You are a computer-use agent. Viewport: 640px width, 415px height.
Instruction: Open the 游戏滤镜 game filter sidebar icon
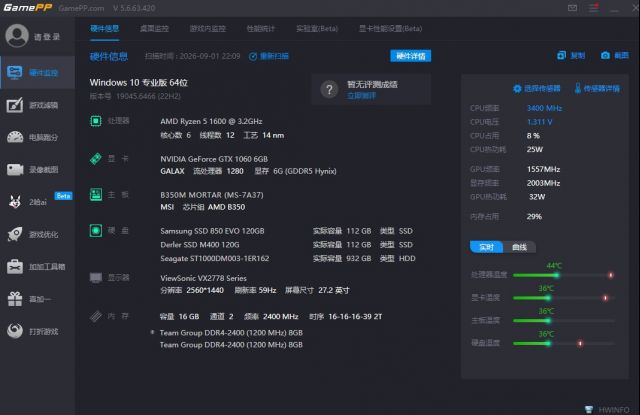point(15,105)
